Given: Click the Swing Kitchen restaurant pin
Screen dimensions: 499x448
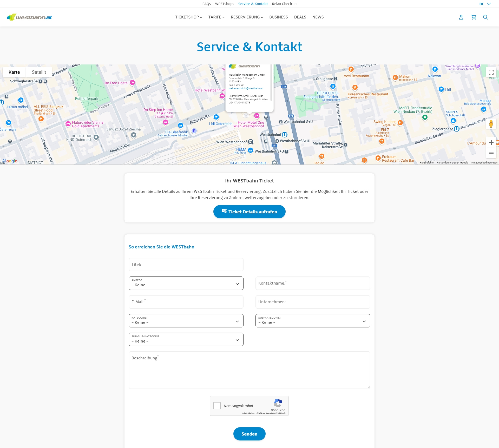Looking at the screenshot, I should point(400,123).
